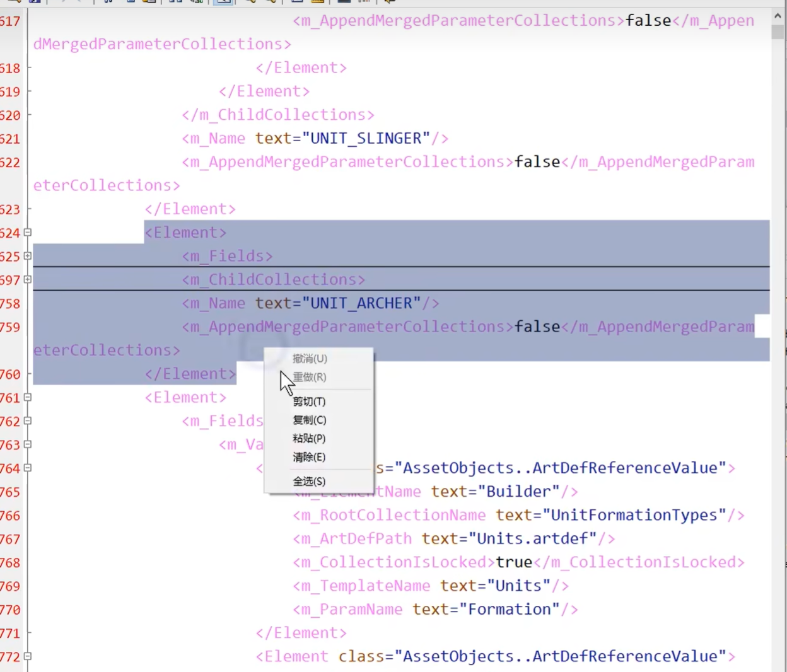The height and width of the screenshot is (672, 787).
Task: Collapse the fold marker at line 764
Action: click(27, 468)
